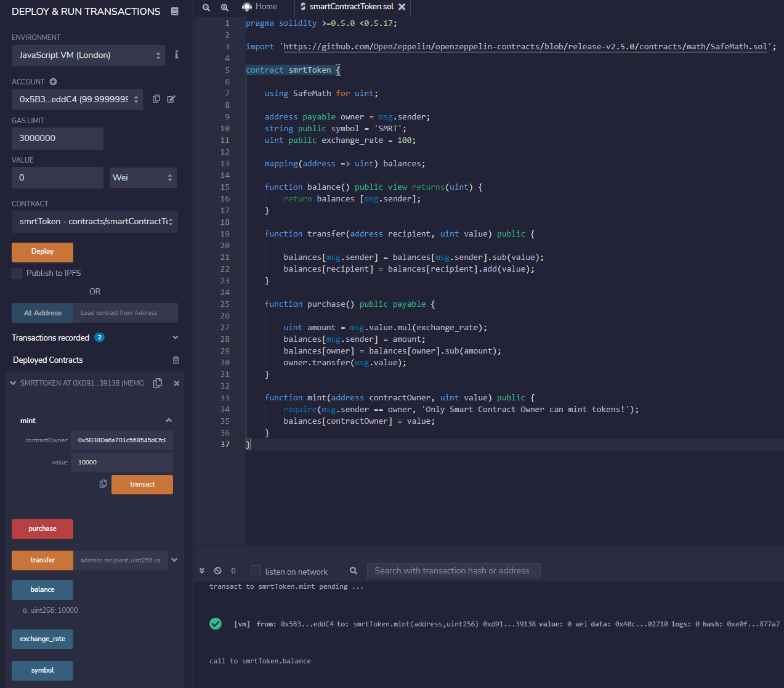
Task: Enable listen on network checkbox
Action: pyautogui.click(x=256, y=571)
